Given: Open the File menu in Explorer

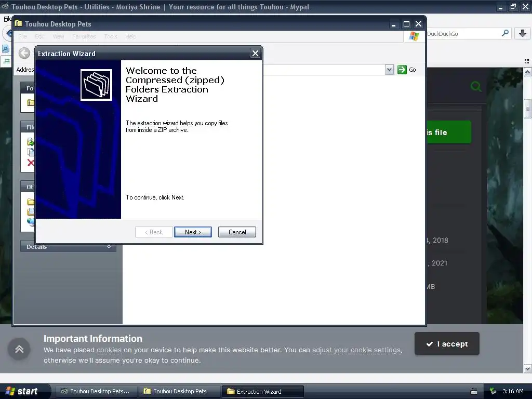Looking at the screenshot, I should pyautogui.click(x=22, y=36).
